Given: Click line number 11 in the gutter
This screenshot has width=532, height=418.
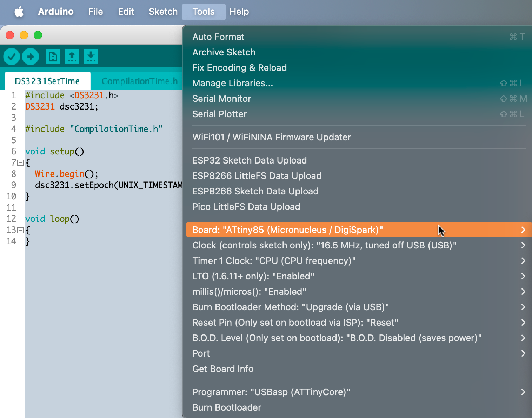Looking at the screenshot, I should [11, 208].
